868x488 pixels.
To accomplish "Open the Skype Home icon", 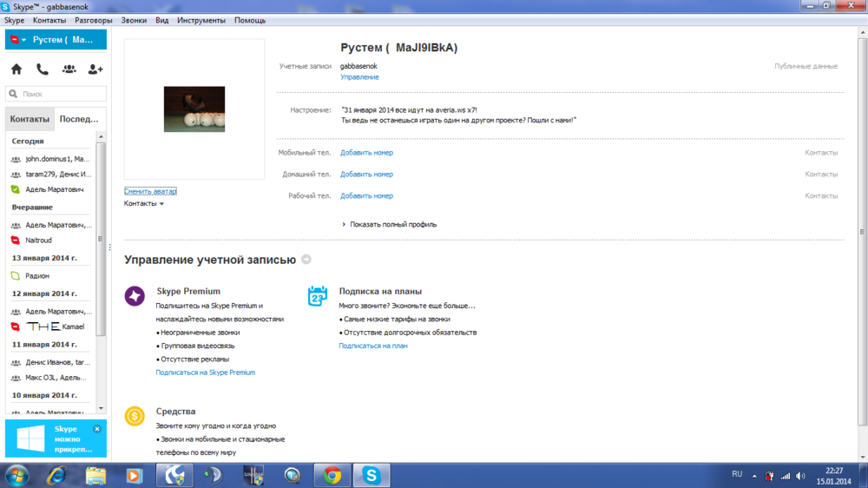I will pyautogui.click(x=16, y=69).
